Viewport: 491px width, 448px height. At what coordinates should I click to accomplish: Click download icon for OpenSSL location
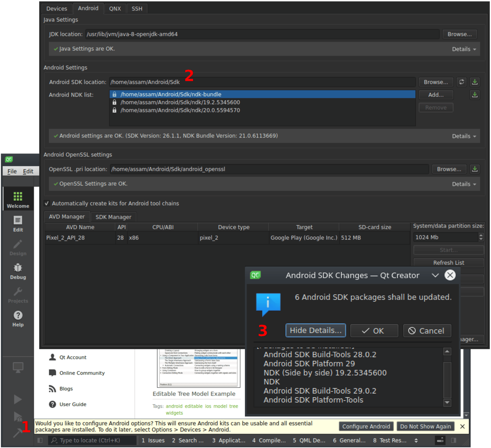(x=475, y=169)
